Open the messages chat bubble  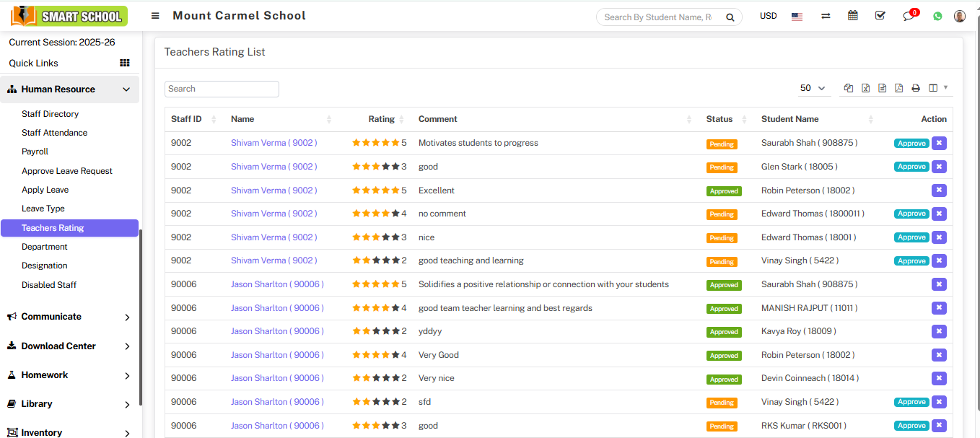point(909,16)
